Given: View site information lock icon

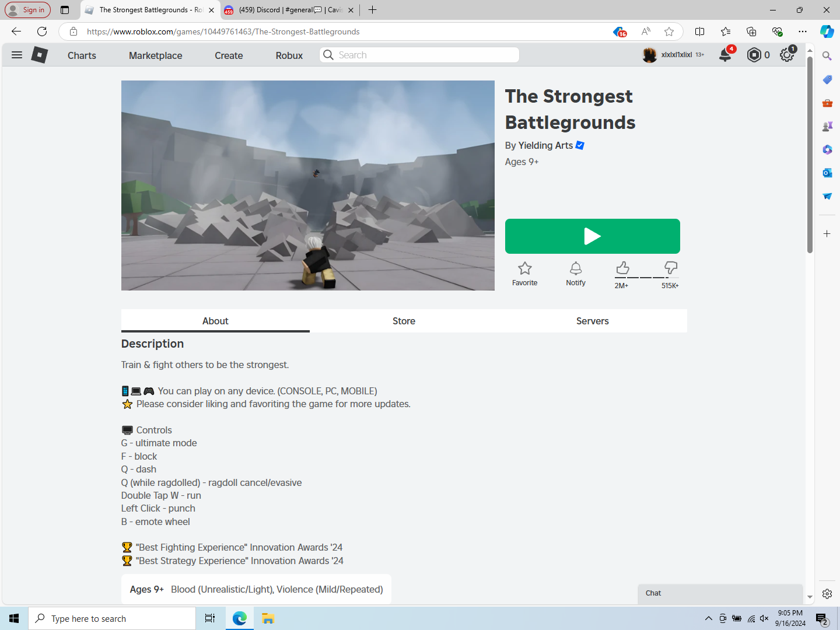Looking at the screenshot, I should point(73,32).
